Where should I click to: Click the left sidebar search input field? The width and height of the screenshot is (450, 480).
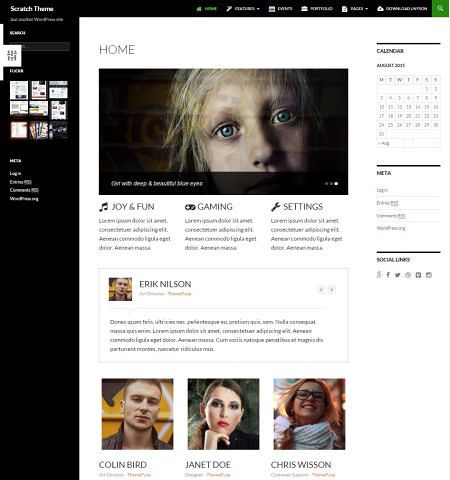(x=40, y=46)
